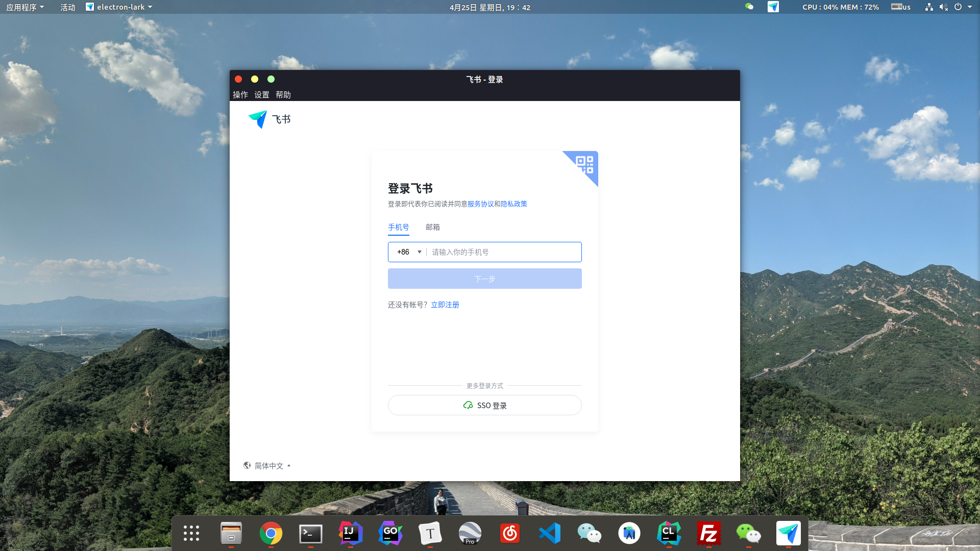Viewport: 980px width, 551px height.
Task: Launch Visual Studio Code from the dock
Action: [x=550, y=534]
